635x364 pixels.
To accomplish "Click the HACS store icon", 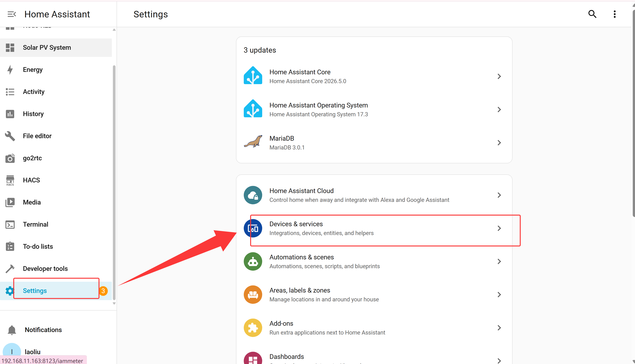I will coord(10,180).
